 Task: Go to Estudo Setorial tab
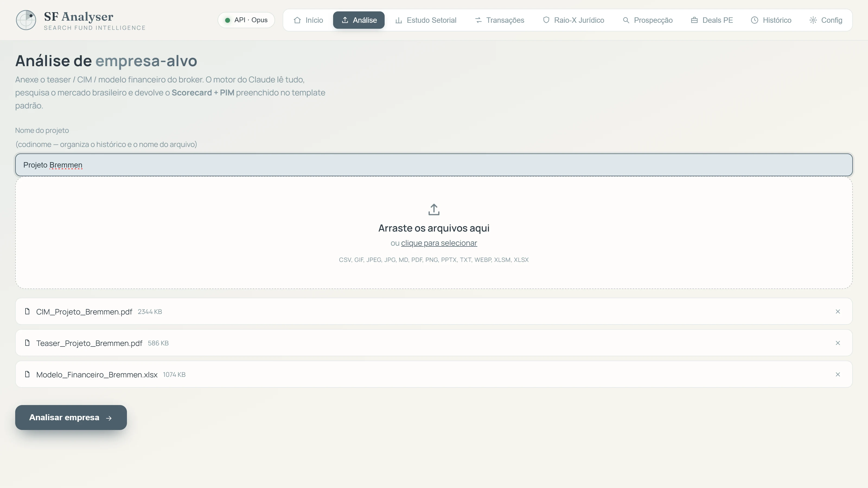426,20
